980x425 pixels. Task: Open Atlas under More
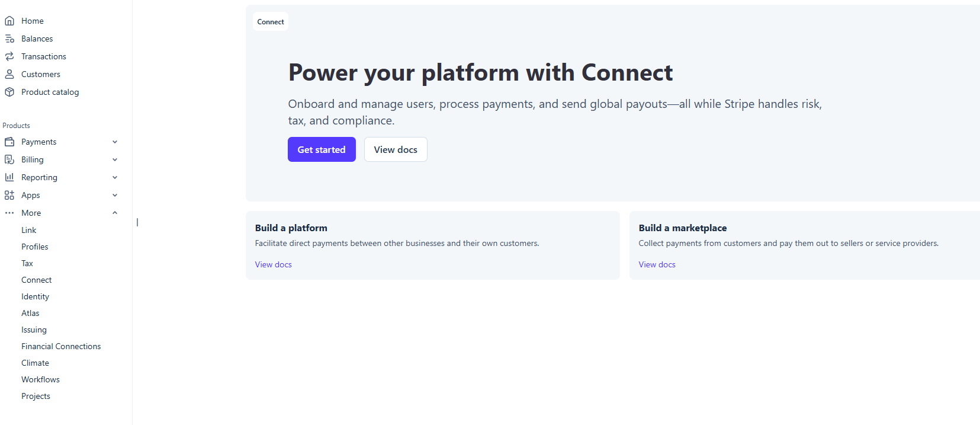pyautogui.click(x=30, y=313)
